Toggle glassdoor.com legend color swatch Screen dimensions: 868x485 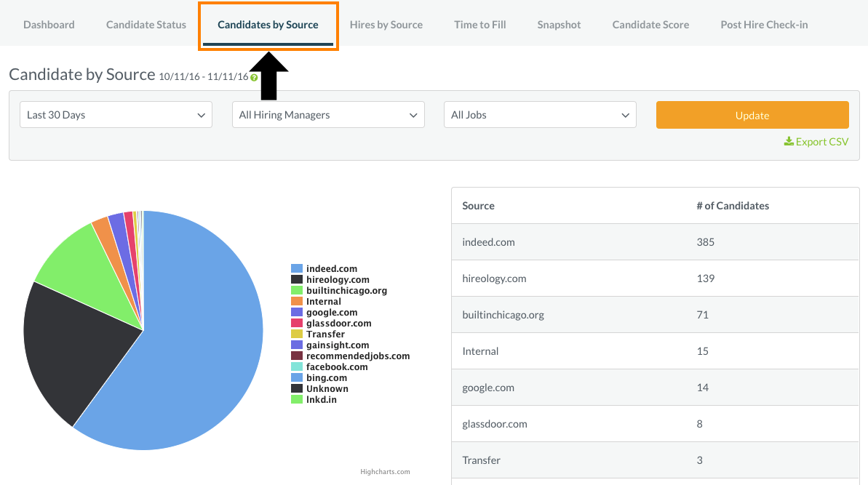click(x=297, y=323)
